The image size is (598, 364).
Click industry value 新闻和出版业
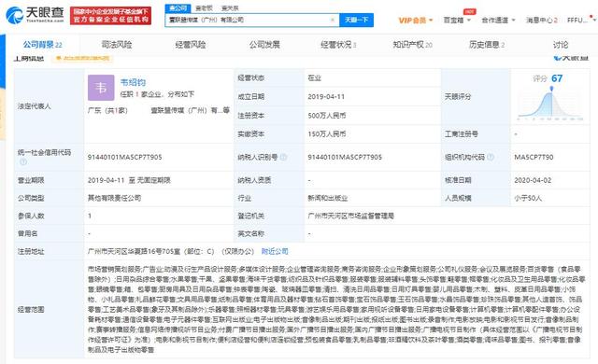(328, 198)
